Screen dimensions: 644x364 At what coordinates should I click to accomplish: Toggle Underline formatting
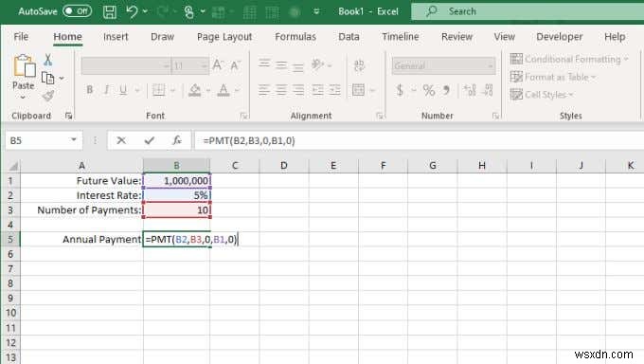(123, 90)
